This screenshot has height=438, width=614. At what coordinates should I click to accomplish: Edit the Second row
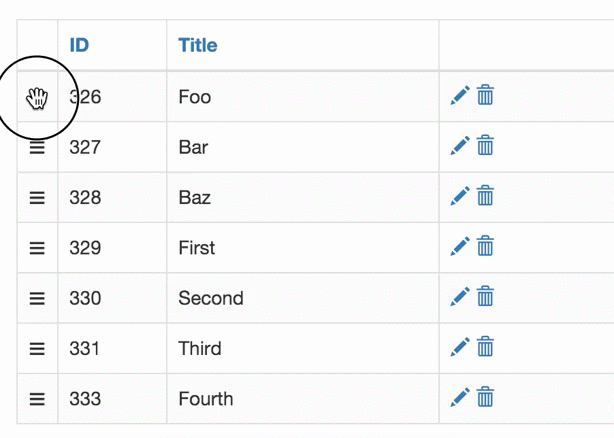tap(460, 297)
